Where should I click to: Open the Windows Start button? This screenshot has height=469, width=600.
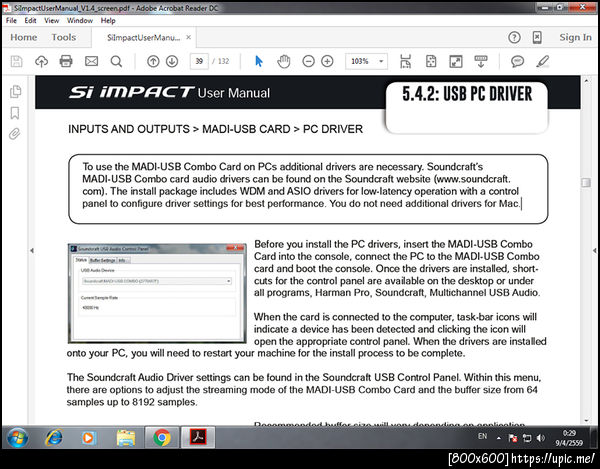pos(17,437)
